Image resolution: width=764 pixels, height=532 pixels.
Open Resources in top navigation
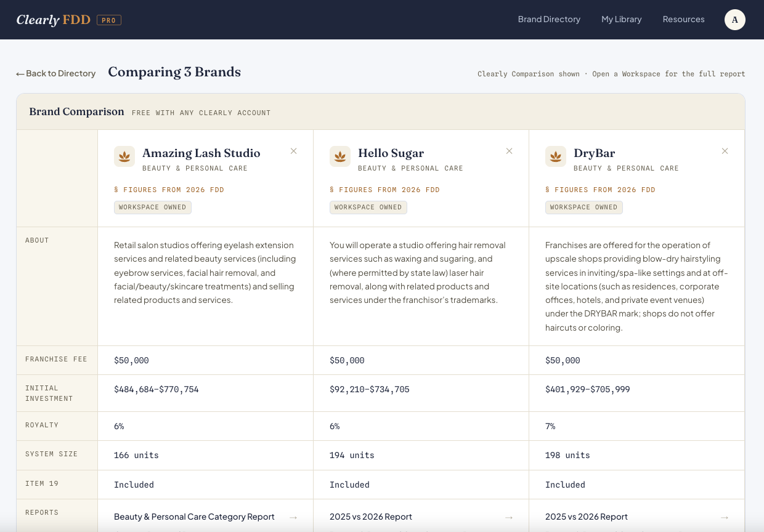tap(683, 20)
